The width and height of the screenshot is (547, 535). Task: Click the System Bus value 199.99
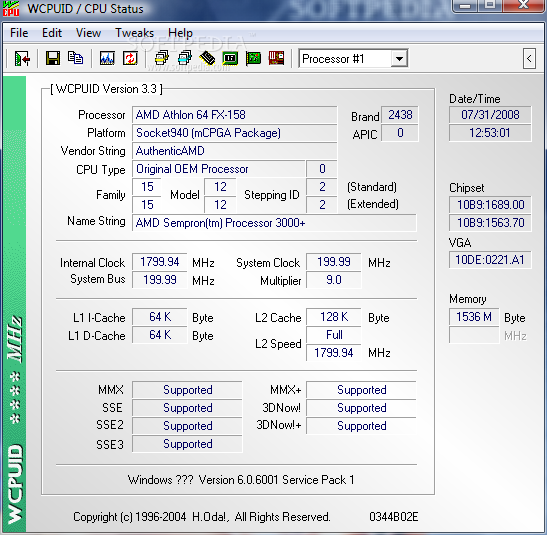(x=159, y=280)
